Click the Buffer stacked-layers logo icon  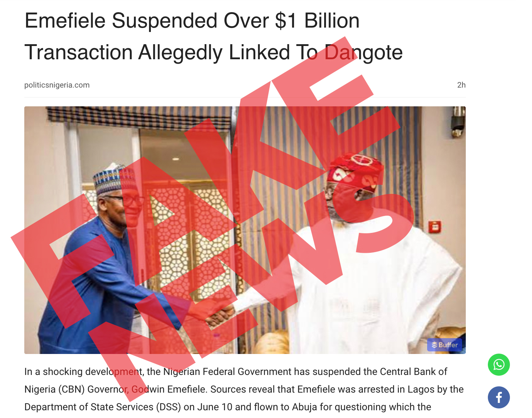(x=434, y=345)
